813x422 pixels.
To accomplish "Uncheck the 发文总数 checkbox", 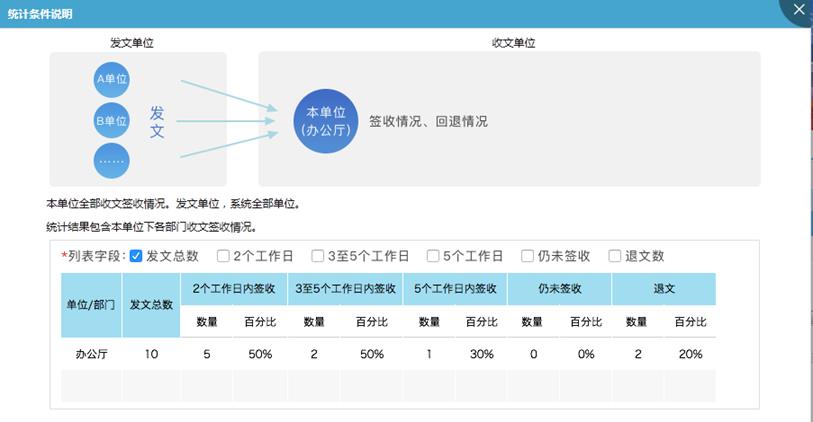I will pos(137,256).
